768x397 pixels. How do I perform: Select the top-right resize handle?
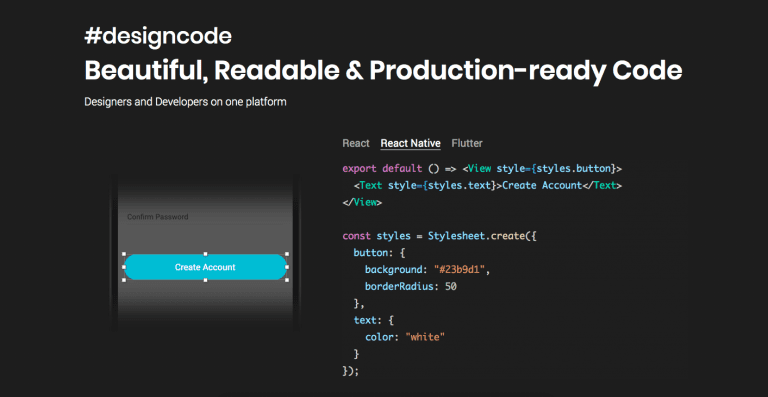click(287, 254)
